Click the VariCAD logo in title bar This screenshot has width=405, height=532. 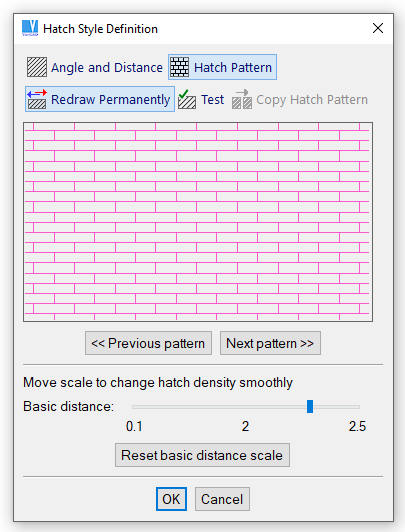pyautogui.click(x=30, y=28)
